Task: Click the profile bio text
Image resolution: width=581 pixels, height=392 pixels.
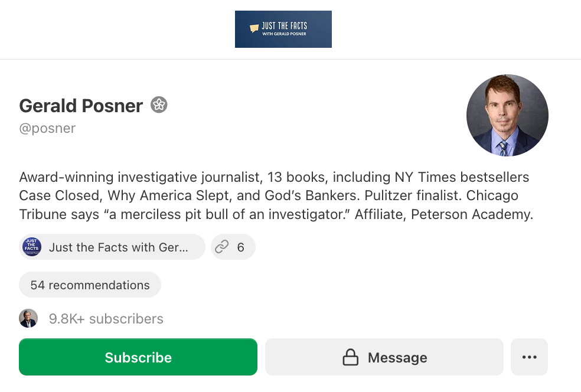Action: click(276, 195)
